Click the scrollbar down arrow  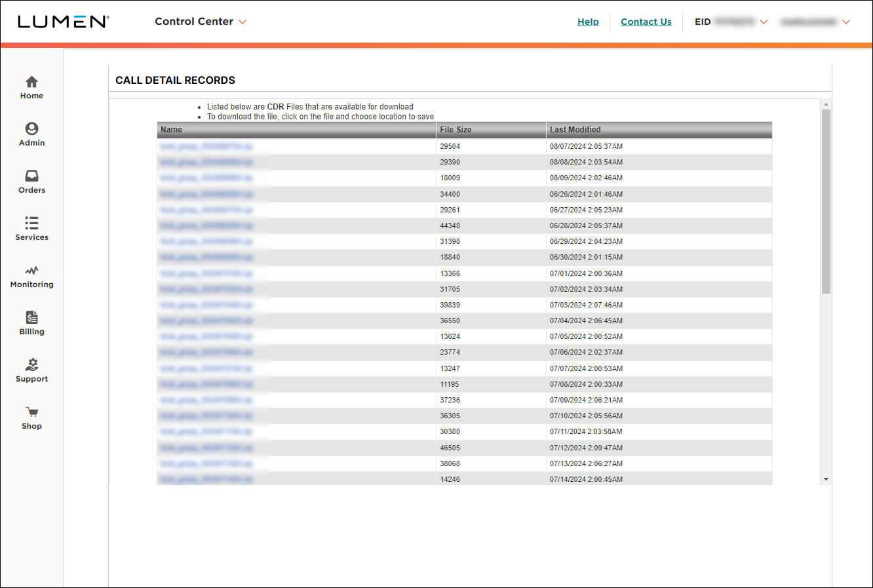point(826,479)
